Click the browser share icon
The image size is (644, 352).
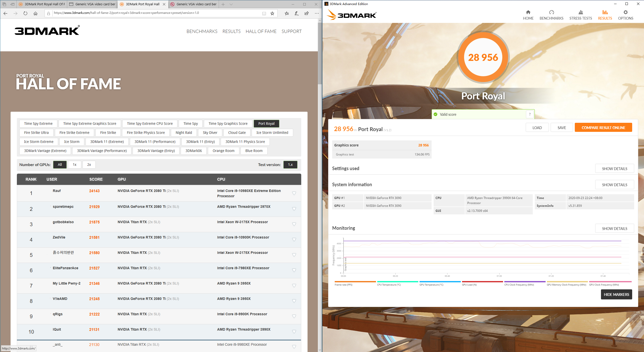307,13
